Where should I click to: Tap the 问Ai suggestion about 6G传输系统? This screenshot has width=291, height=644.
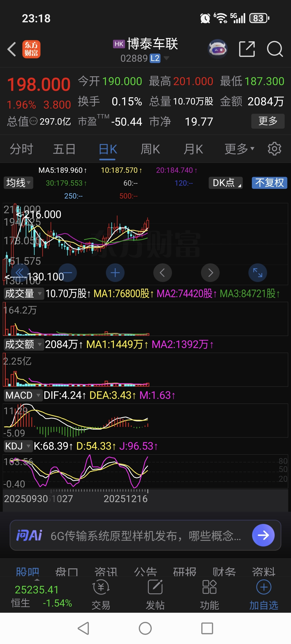coord(146,536)
